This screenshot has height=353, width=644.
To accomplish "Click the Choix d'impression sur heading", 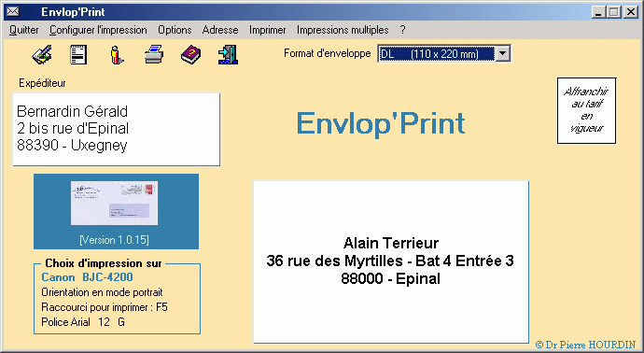I will (x=104, y=263).
